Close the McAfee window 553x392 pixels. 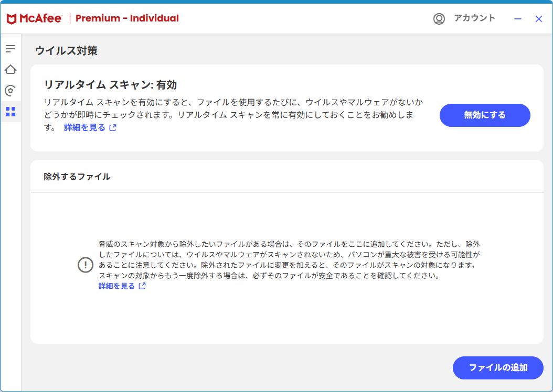[538, 19]
